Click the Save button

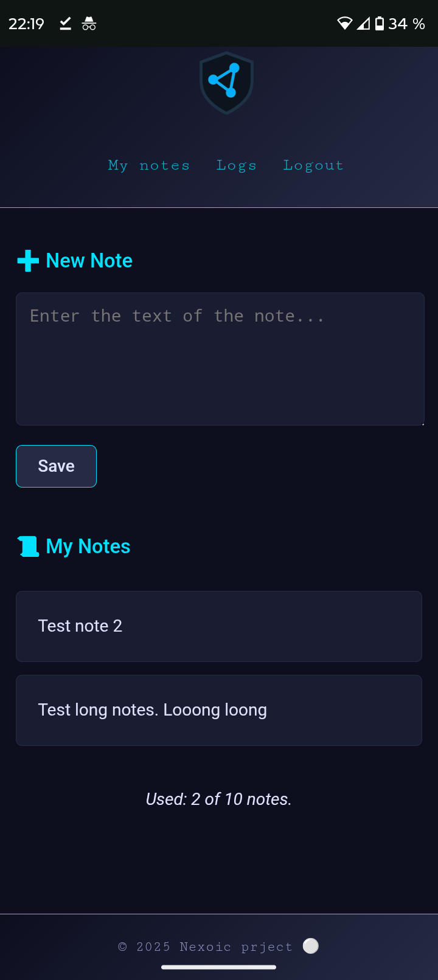pyautogui.click(x=56, y=466)
